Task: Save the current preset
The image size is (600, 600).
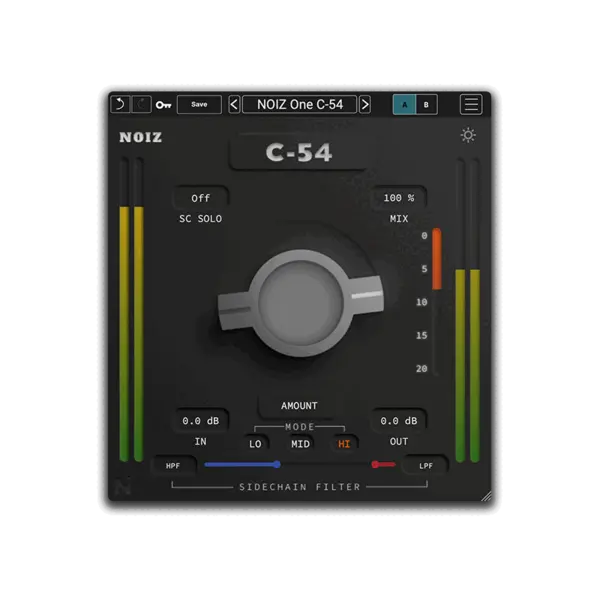Action: (x=199, y=104)
